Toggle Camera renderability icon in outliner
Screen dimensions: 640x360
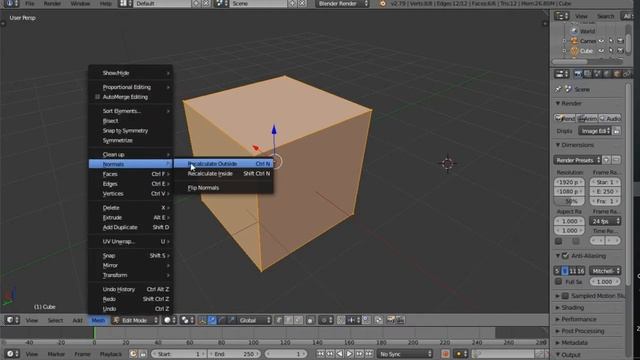[620, 41]
